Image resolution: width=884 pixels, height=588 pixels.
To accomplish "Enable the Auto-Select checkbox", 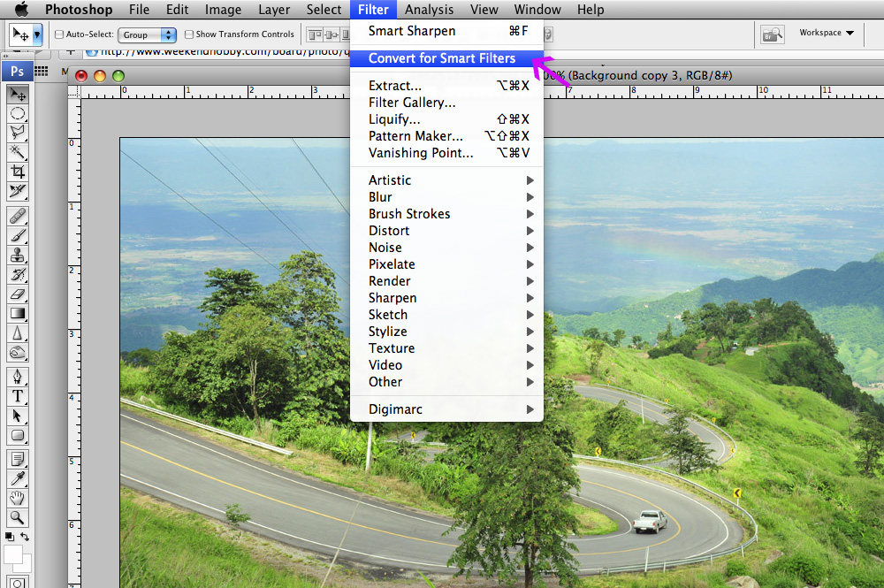I will (59, 34).
